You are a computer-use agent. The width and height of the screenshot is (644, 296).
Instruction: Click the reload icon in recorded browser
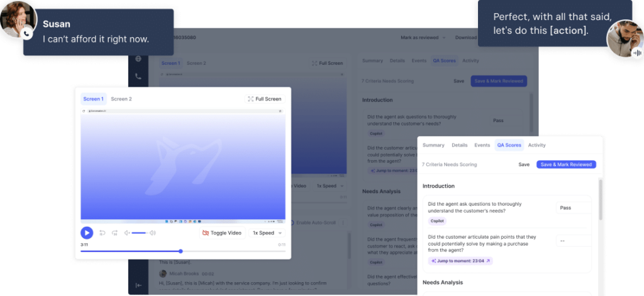pyautogui.click(x=84, y=111)
